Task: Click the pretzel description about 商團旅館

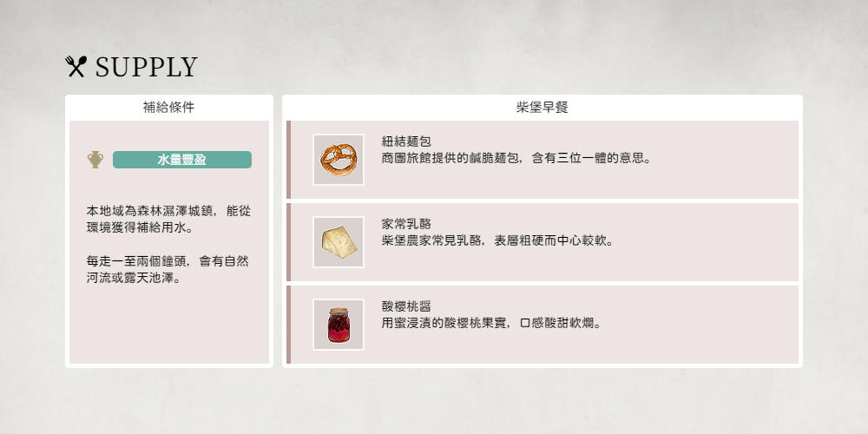Action: tap(516, 158)
